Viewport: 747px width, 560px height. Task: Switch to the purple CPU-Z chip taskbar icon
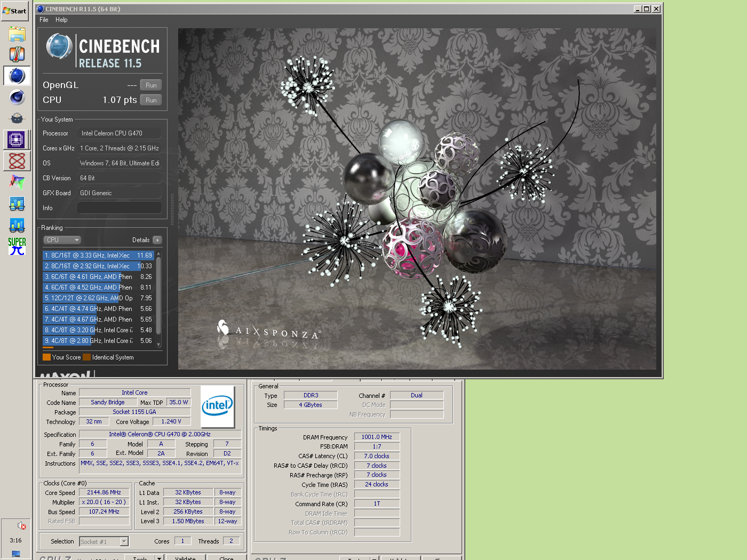17,140
